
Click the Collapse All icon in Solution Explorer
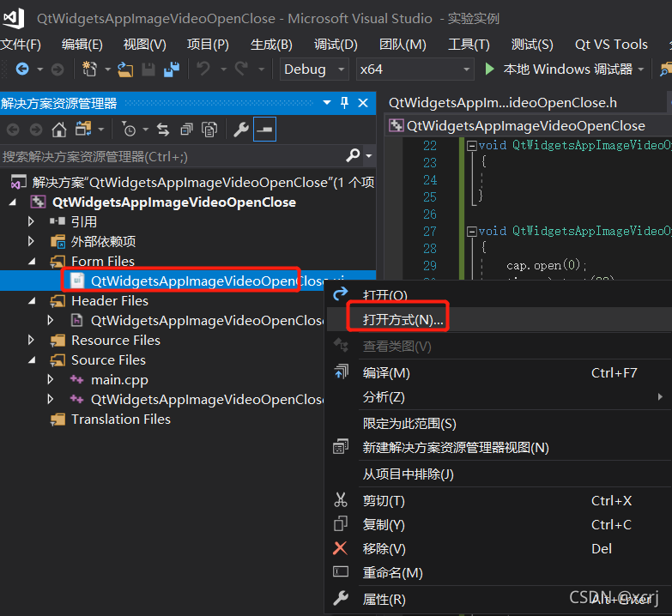186,129
